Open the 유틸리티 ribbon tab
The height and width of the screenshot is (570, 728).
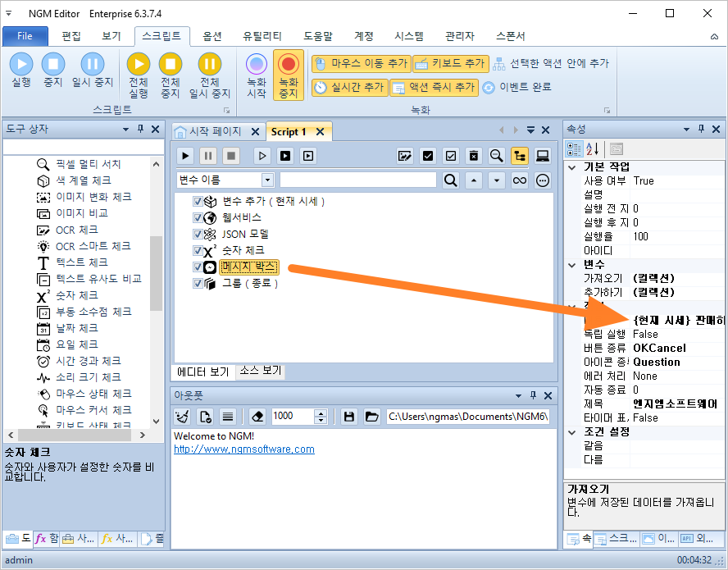[262, 36]
